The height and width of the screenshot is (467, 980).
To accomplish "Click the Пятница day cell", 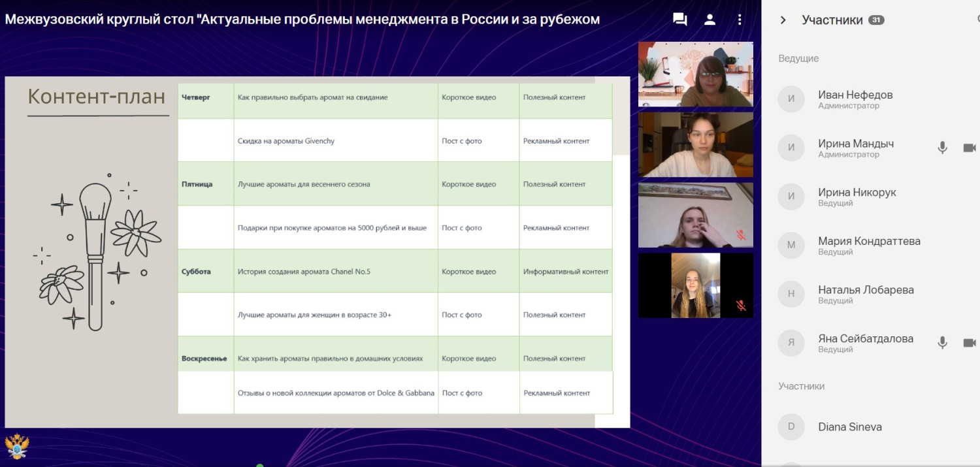I will tap(206, 184).
